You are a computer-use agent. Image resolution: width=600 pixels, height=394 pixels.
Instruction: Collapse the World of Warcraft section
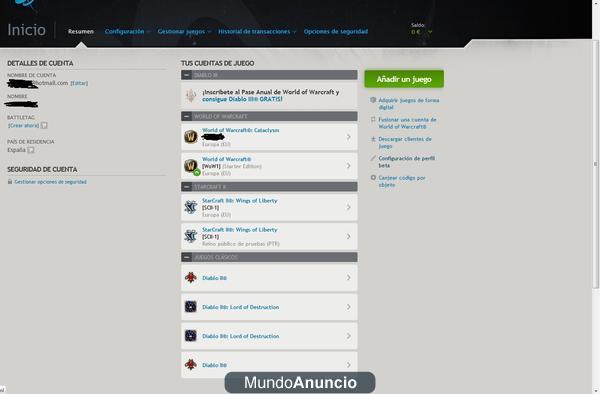click(x=186, y=116)
